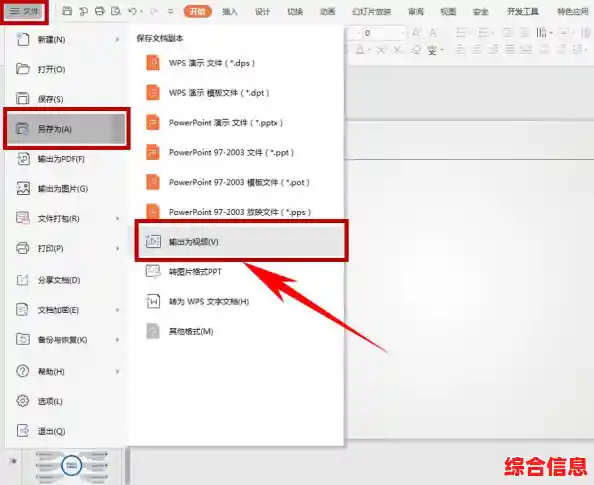Select 打印(P) in file menu
The image size is (594, 485).
(x=67, y=249)
